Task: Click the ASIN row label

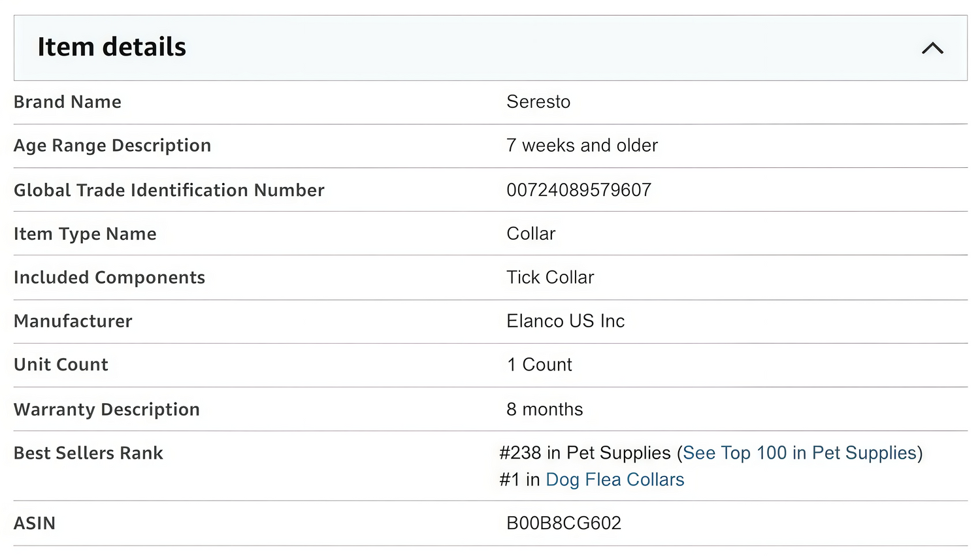Action: 35,523
